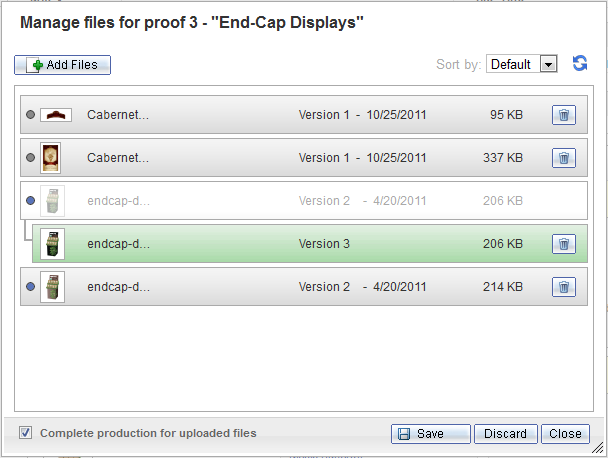Click the Discard button
This screenshot has width=608, height=458.
[506, 434]
